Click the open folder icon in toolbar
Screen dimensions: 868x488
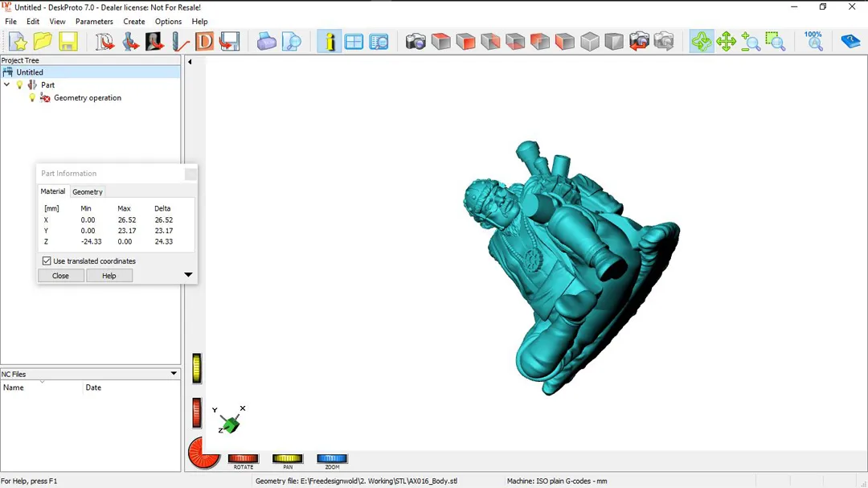[43, 42]
